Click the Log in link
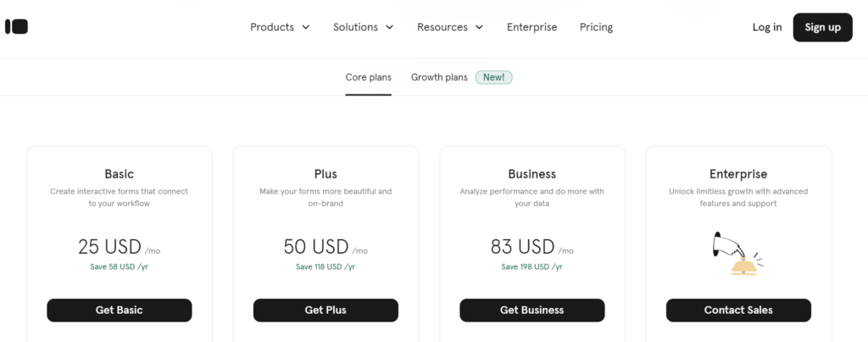Image resolution: width=868 pixels, height=342 pixels. pos(767,27)
